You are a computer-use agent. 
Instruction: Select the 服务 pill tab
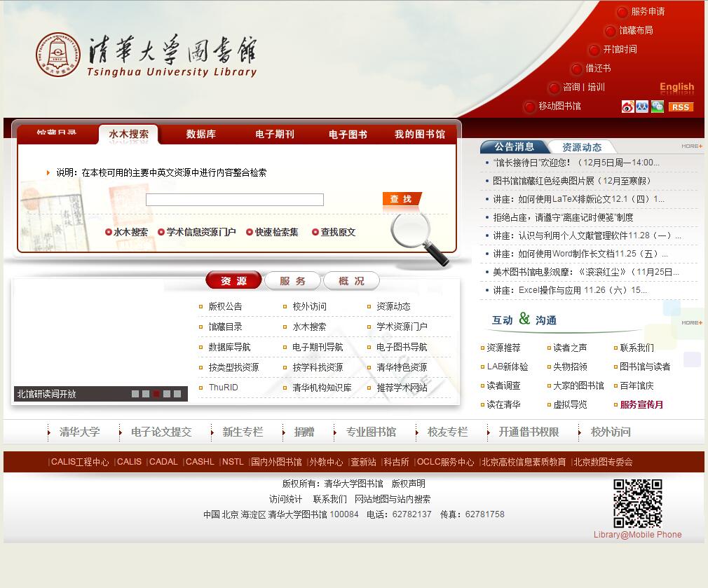pyautogui.click(x=292, y=281)
